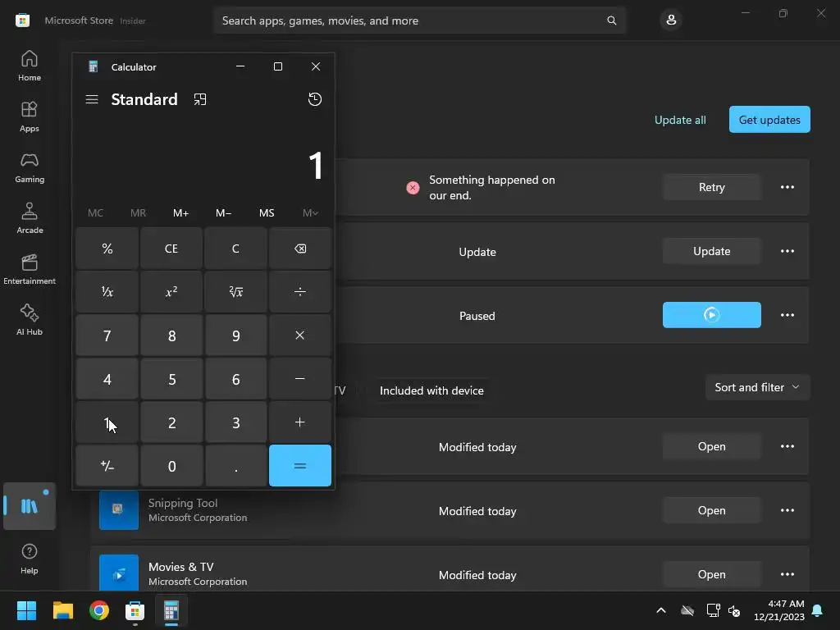840x630 pixels.
Task: Open Help in Store sidebar
Action: pyautogui.click(x=30, y=559)
